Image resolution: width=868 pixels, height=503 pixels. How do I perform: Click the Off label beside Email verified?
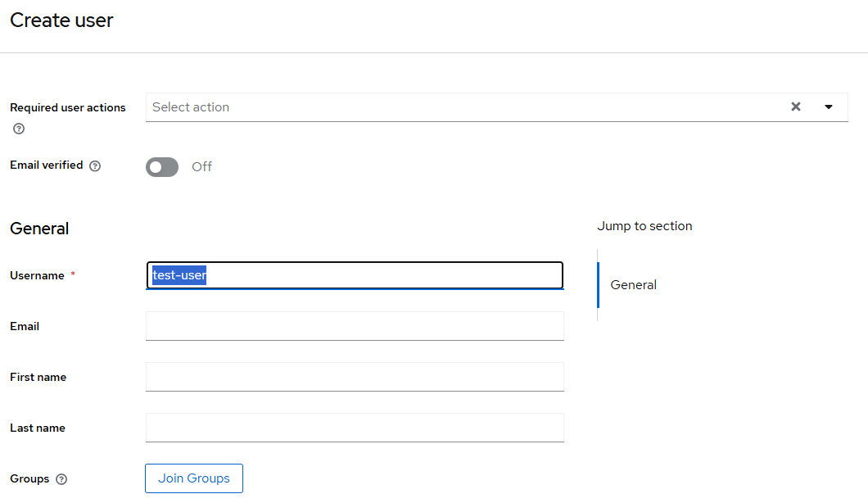pos(201,166)
